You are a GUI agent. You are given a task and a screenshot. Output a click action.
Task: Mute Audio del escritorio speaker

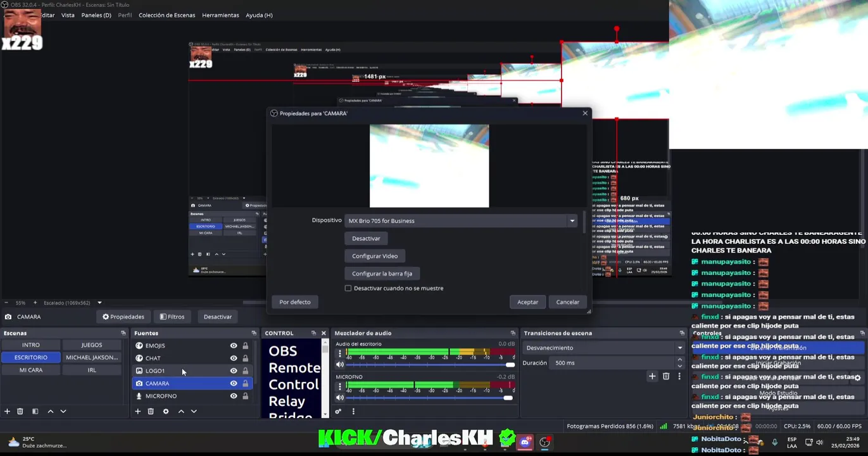pos(340,364)
